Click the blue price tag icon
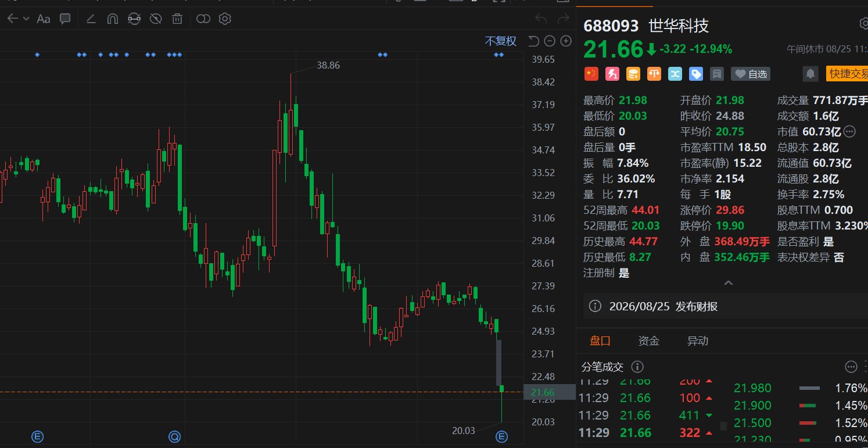The width and height of the screenshot is (868, 448). [696, 74]
